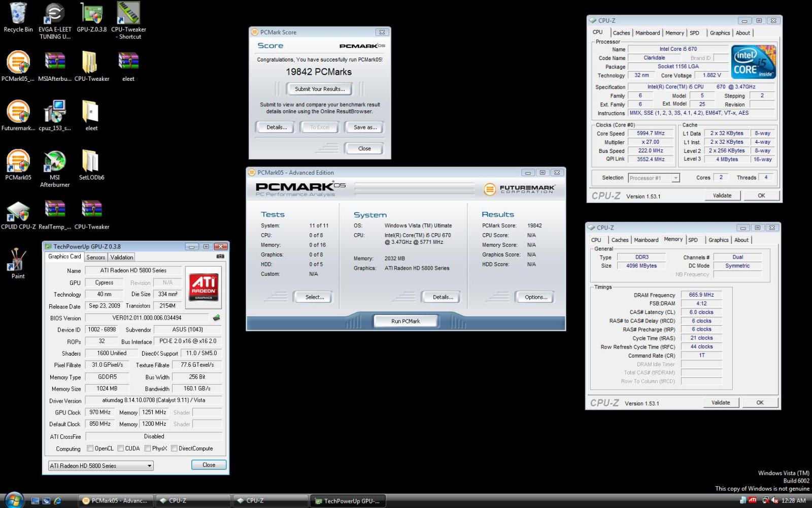
Task: Click Close button in GPU-Z window
Action: tap(209, 465)
